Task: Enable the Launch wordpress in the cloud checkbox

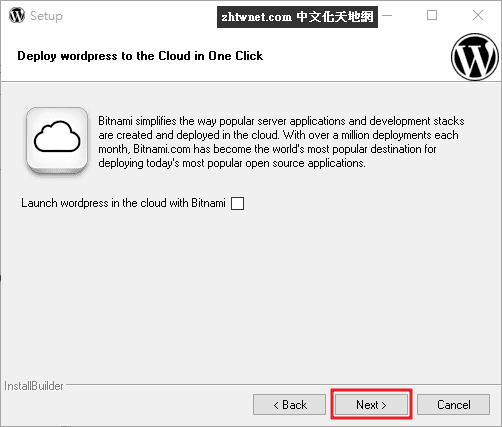Action: coord(237,203)
